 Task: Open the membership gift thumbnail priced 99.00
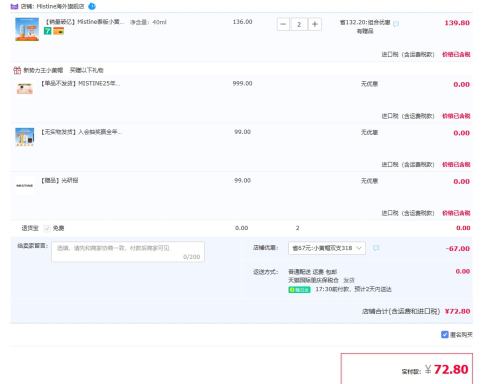(25, 137)
